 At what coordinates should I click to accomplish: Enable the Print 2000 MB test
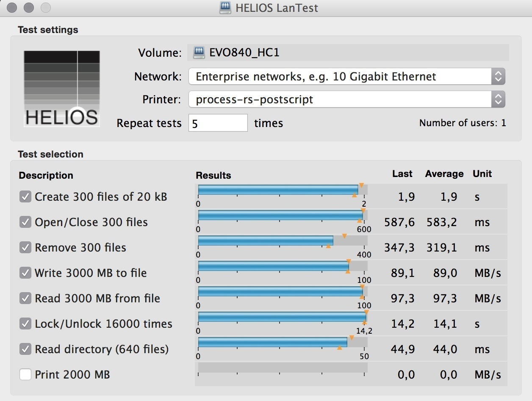[25, 374]
